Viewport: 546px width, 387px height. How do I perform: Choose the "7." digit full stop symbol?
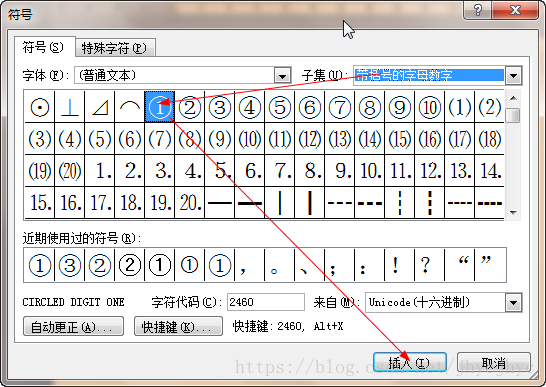[280, 171]
